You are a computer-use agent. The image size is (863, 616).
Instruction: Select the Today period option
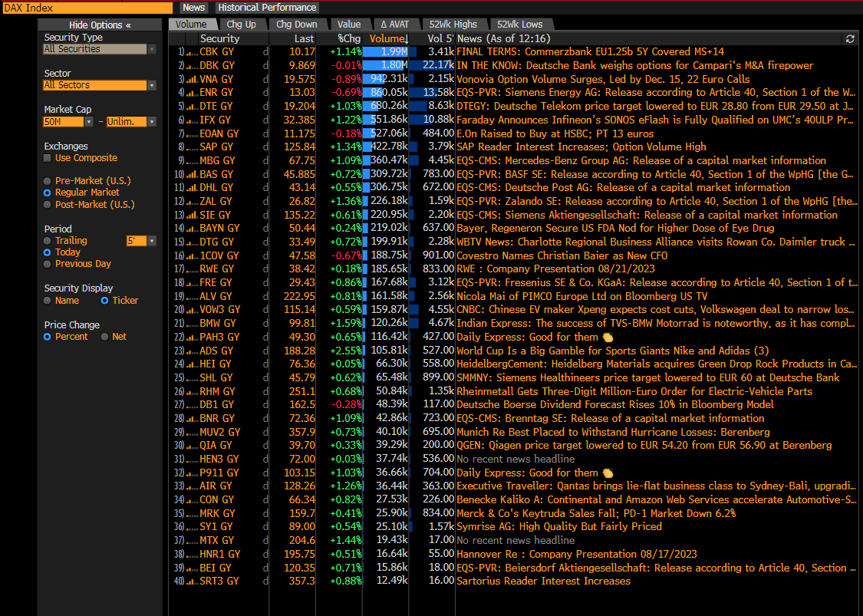tap(48, 252)
